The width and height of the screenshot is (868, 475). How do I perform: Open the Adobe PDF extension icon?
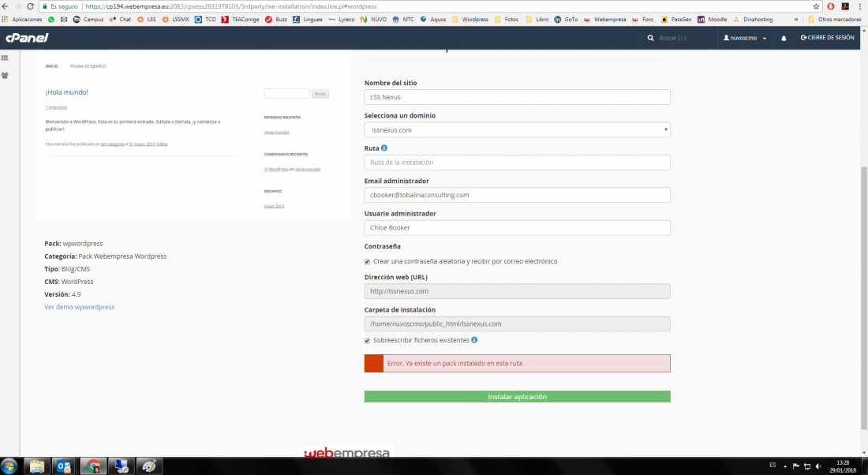pyautogui.click(x=845, y=6)
